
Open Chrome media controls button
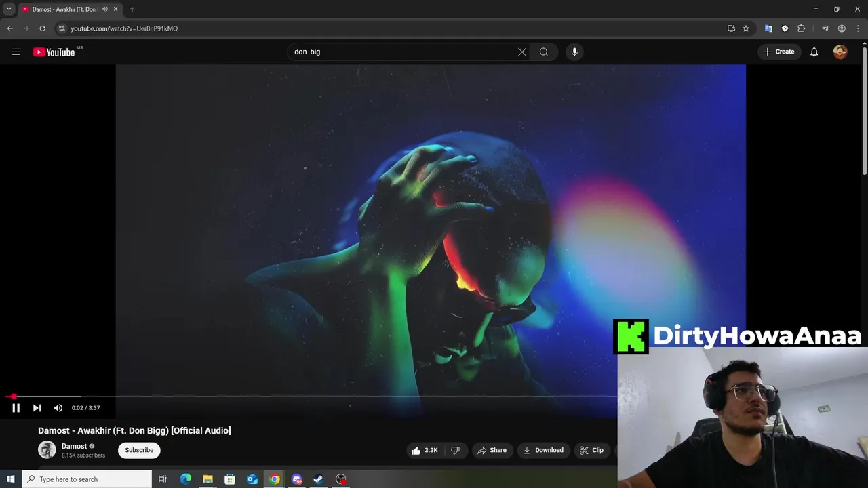tap(825, 28)
